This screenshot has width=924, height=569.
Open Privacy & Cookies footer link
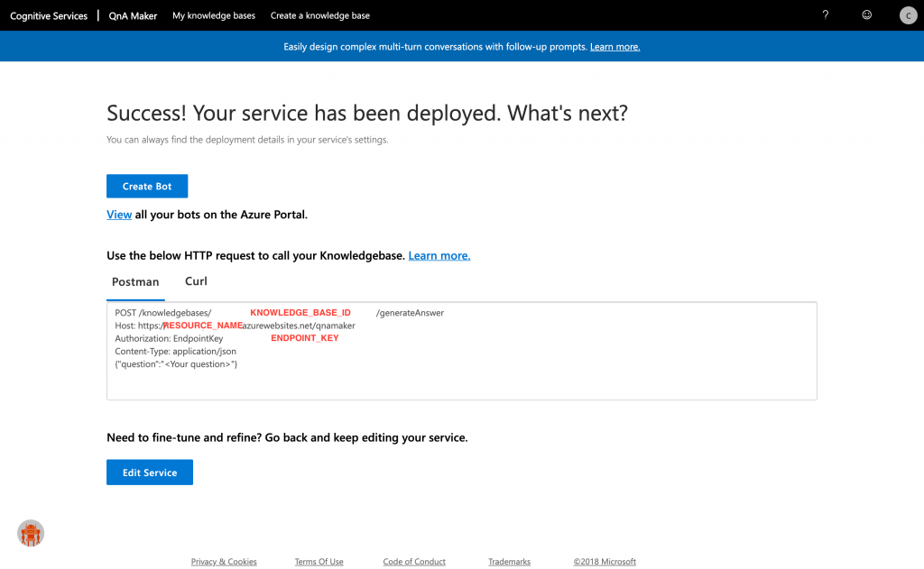224,562
